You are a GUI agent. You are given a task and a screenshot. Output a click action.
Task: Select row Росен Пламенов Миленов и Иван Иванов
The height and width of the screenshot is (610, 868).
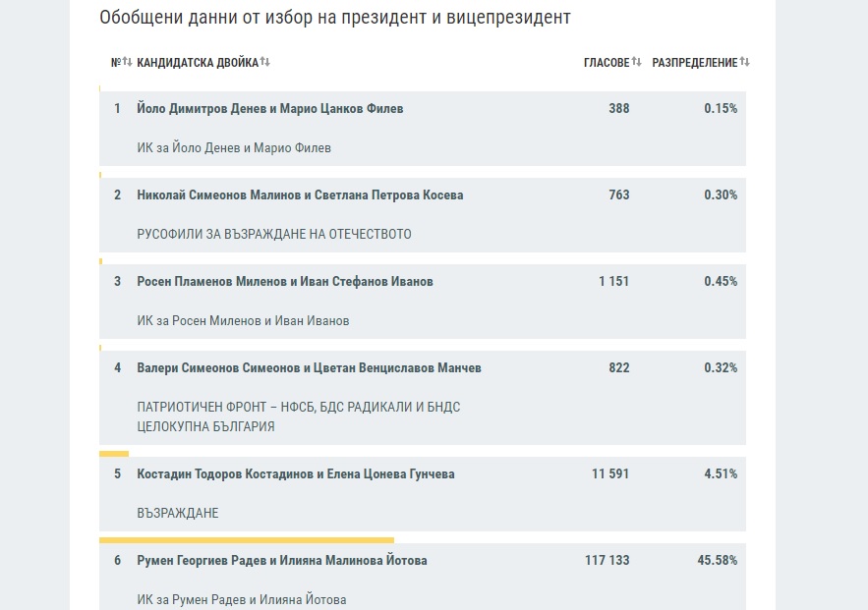(423, 301)
